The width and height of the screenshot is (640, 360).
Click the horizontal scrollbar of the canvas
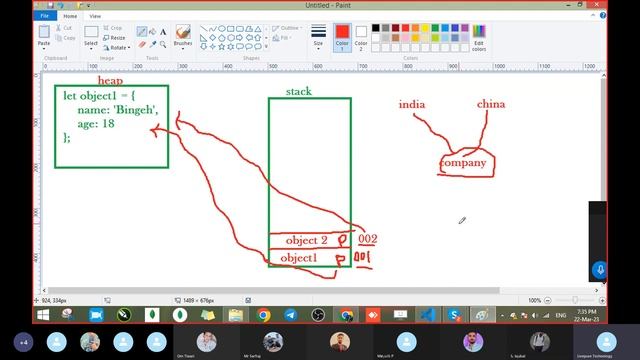click(x=273, y=290)
